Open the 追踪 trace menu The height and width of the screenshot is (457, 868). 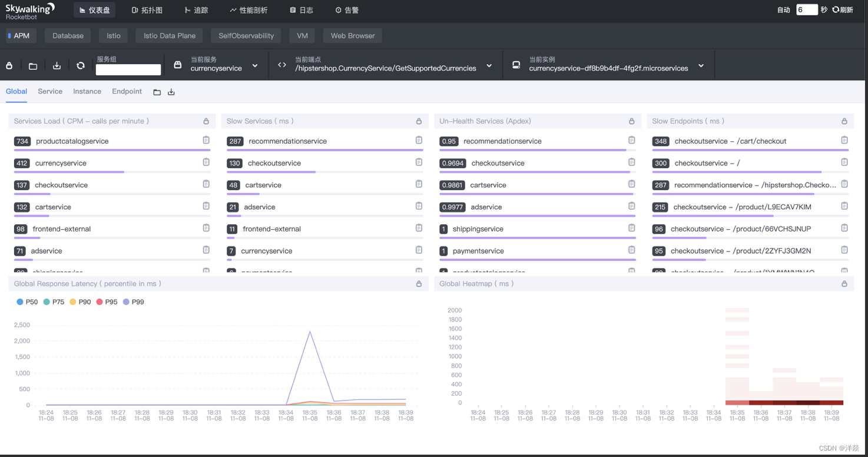click(196, 10)
